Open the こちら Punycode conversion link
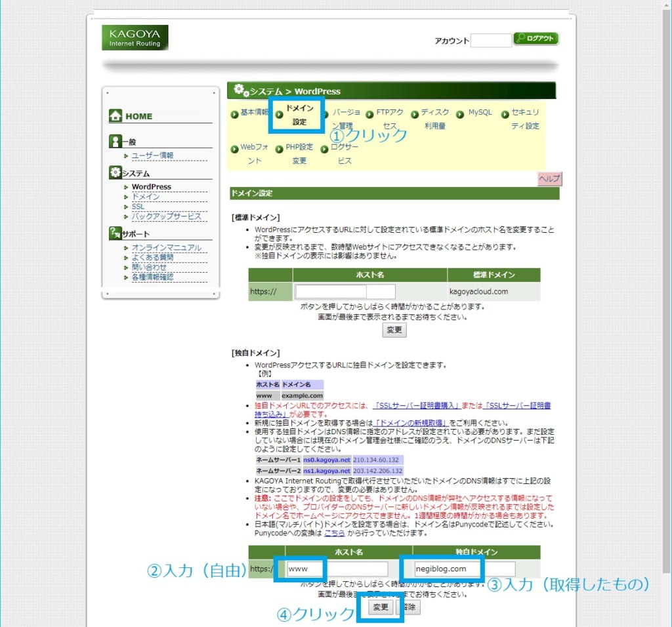 (334, 533)
